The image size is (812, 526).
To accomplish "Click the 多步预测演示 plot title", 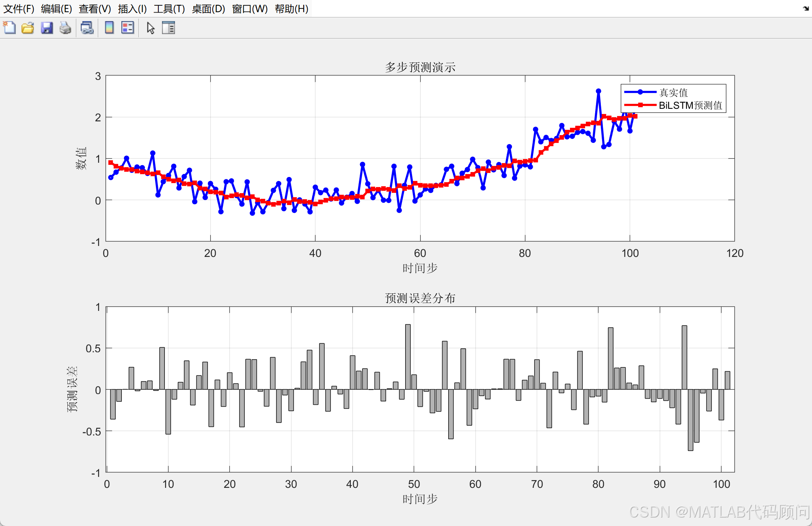I will [x=420, y=67].
